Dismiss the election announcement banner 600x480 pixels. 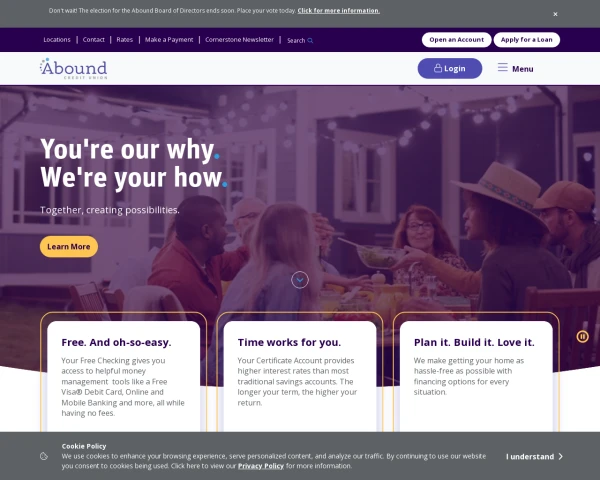(555, 14)
